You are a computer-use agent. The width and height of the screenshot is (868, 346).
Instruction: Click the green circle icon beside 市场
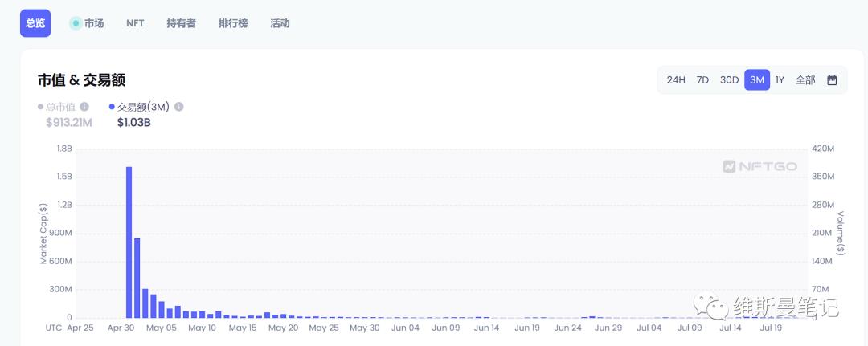pos(76,23)
